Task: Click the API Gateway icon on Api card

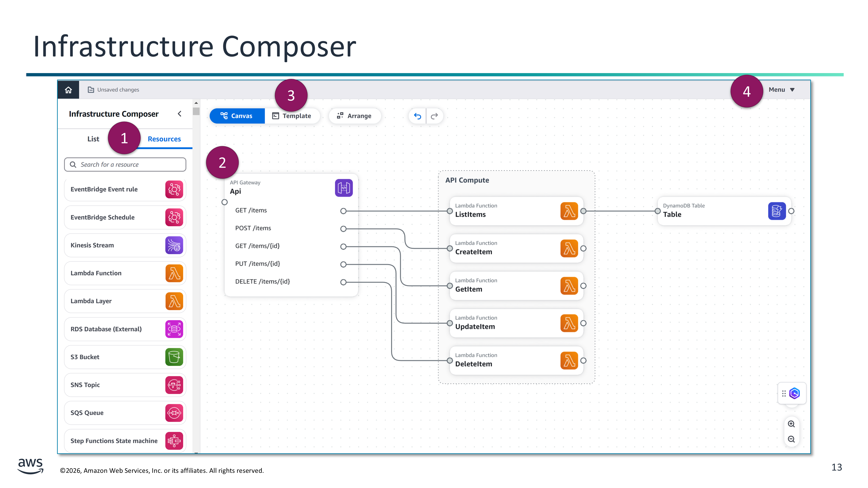Action: (x=344, y=188)
